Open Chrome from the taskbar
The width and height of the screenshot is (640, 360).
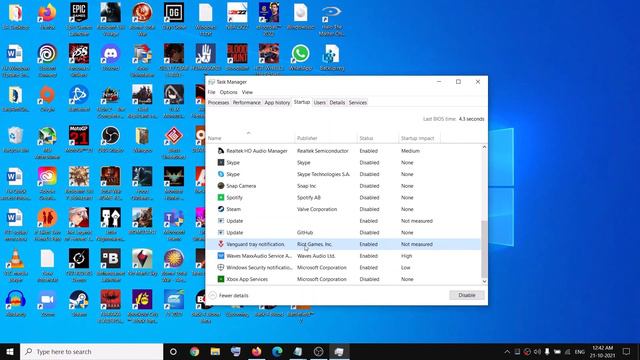point(194,351)
